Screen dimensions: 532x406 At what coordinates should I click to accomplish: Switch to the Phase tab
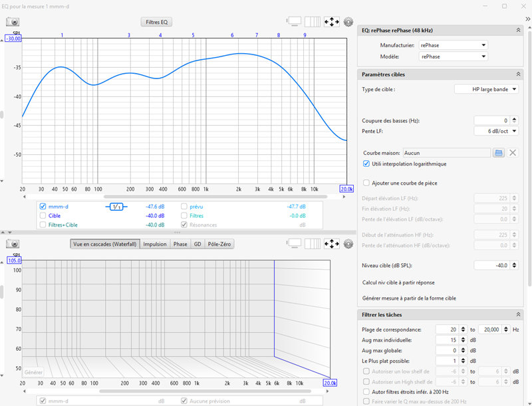180,244
